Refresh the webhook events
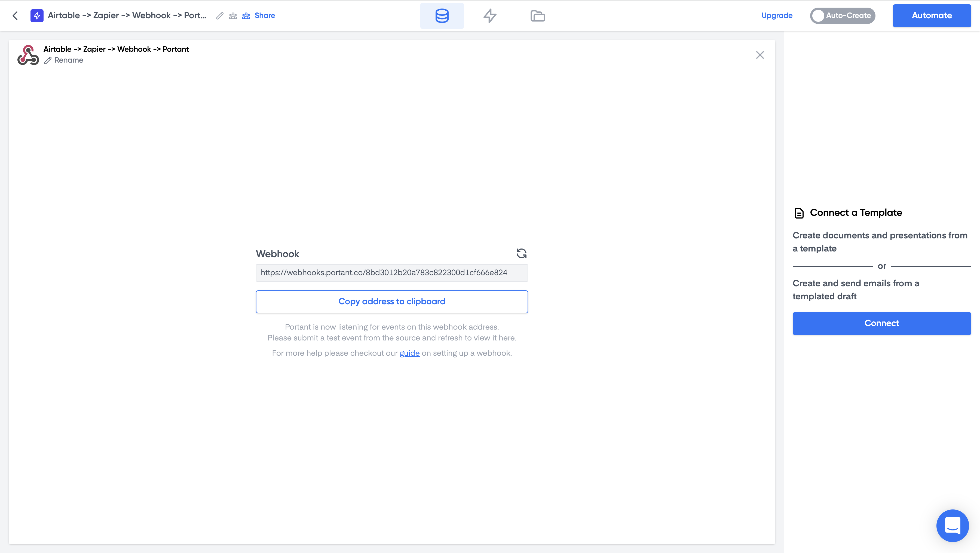Screen dimensions: 980x553 coord(521,253)
